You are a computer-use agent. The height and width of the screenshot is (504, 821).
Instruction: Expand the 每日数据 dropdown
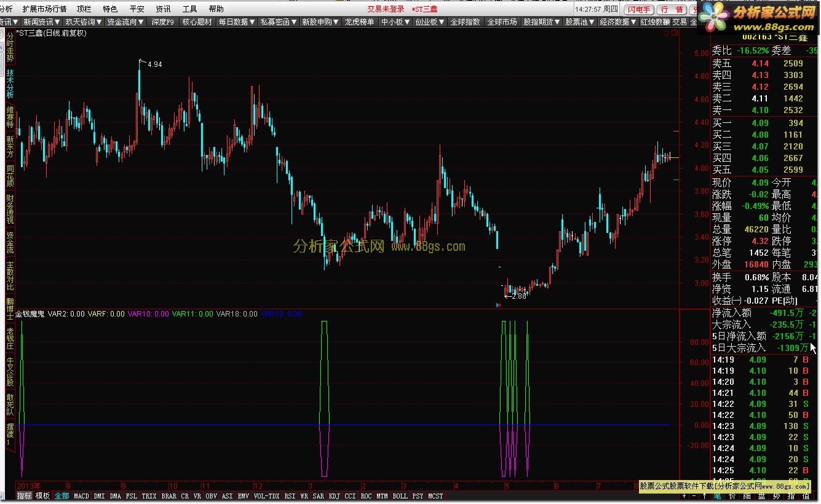click(x=236, y=22)
